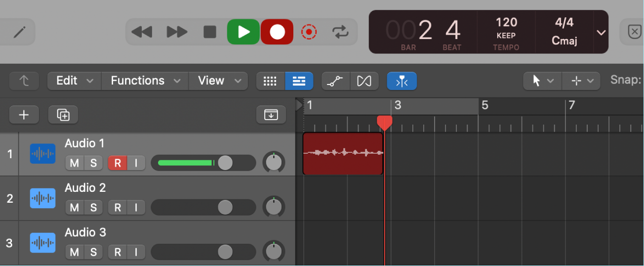Image resolution: width=644 pixels, height=266 pixels.
Task: Click the back-arrow icon beside the Edit menu
Action: click(x=24, y=81)
